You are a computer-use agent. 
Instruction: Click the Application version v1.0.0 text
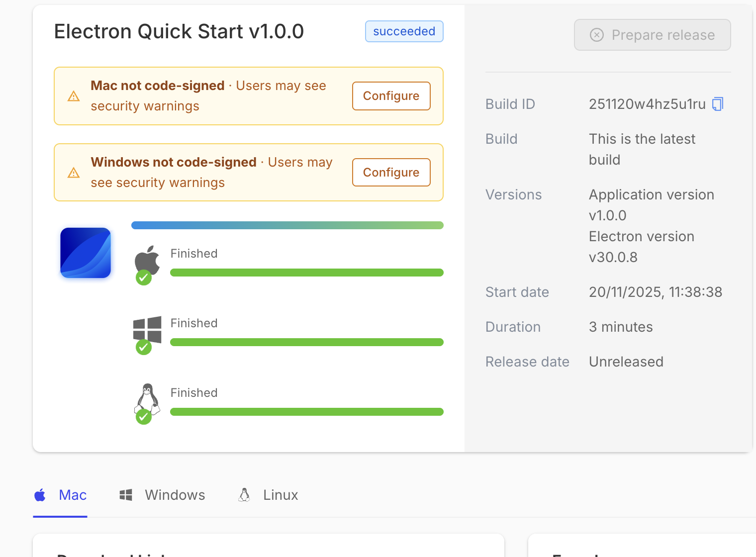tap(652, 205)
